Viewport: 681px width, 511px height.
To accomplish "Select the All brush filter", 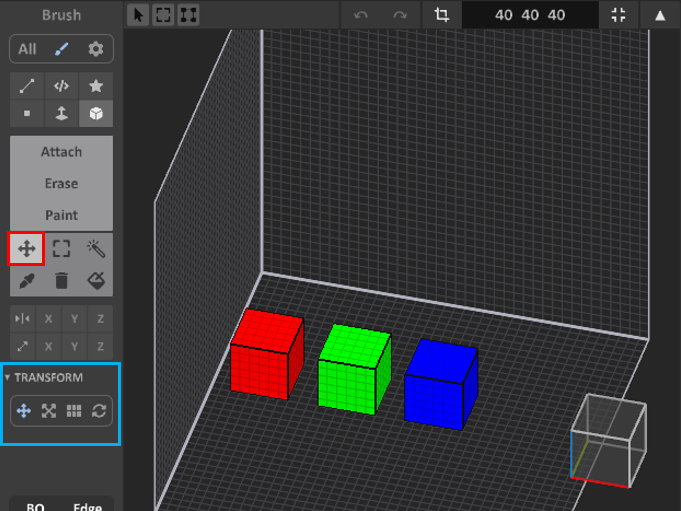I will 27,49.
